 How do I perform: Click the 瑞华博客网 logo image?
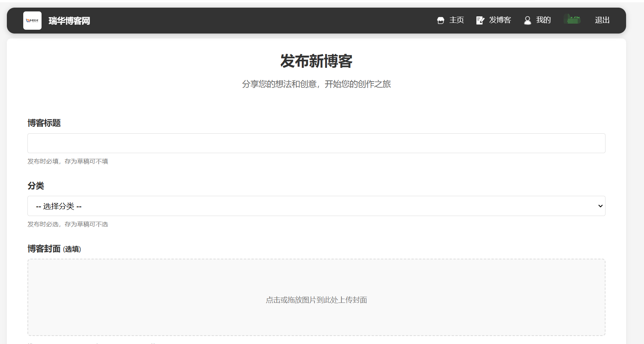(32, 21)
